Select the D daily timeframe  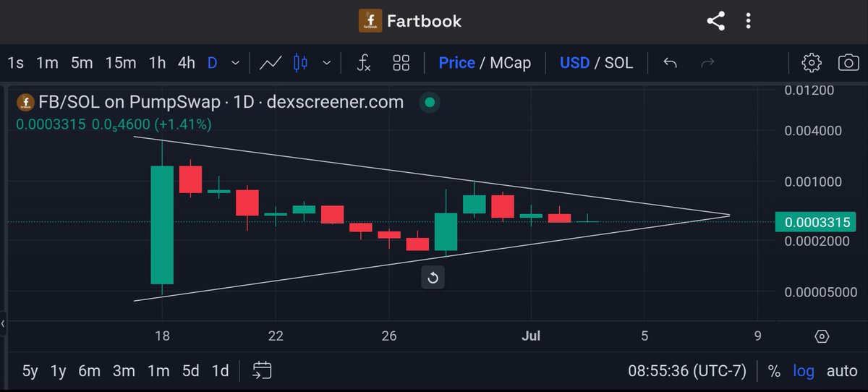click(x=212, y=63)
